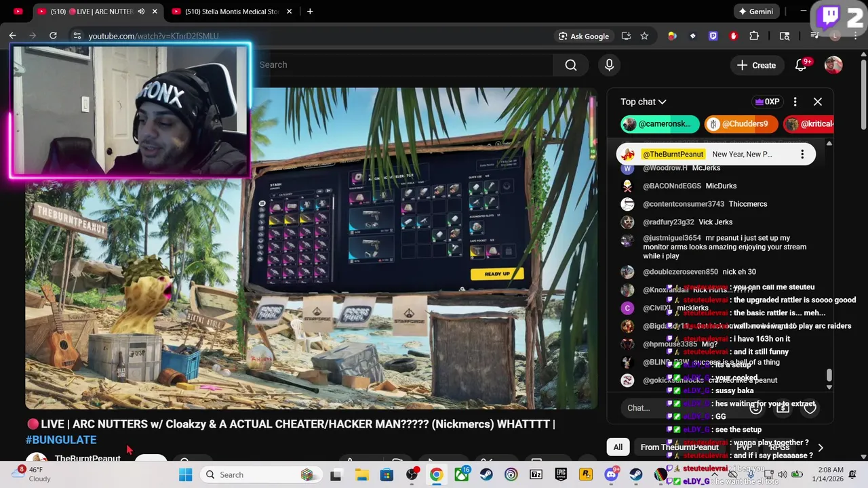This screenshot has width=868, height=488.
Task: Open Epic Games Launcher from the taskbar
Action: pyautogui.click(x=561, y=474)
